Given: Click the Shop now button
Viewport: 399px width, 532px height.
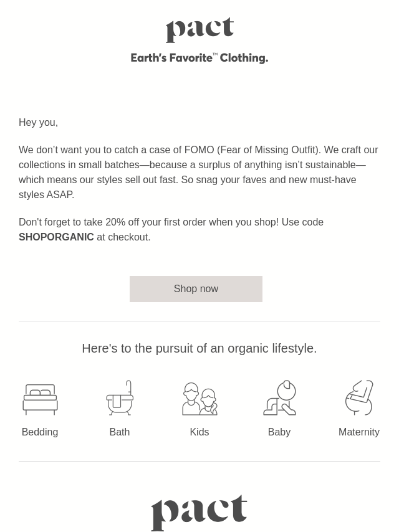Looking at the screenshot, I should pyautogui.click(x=196, y=288).
